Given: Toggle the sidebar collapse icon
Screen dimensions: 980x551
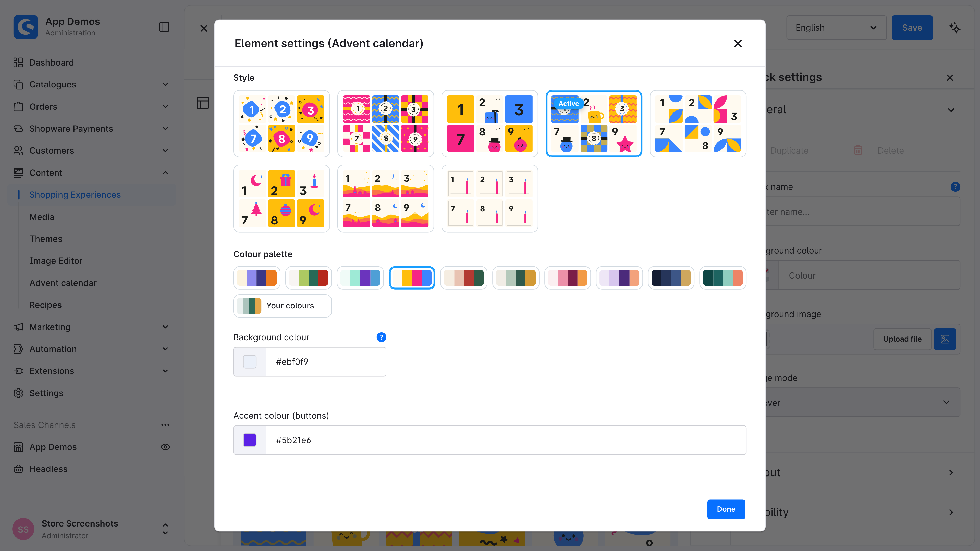Looking at the screenshot, I should click(x=164, y=27).
